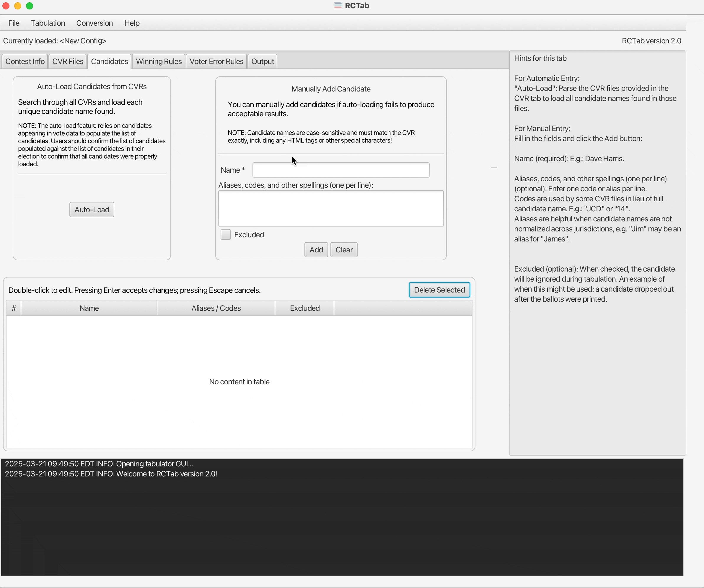Click the Auto-Load button
Image resolution: width=704 pixels, height=588 pixels.
(92, 210)
